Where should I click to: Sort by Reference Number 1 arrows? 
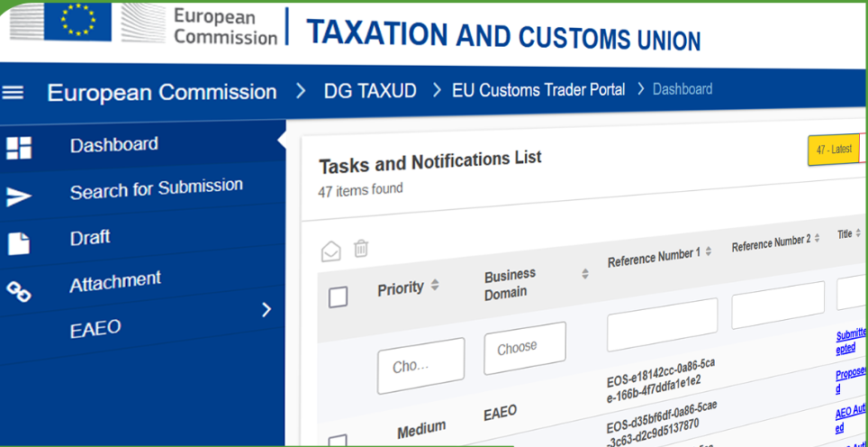coord(708,252)
